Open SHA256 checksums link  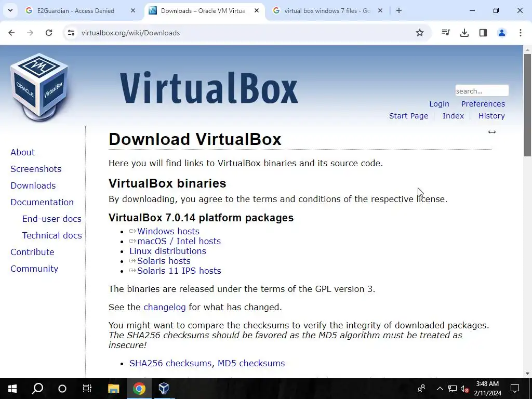(170, 363)
